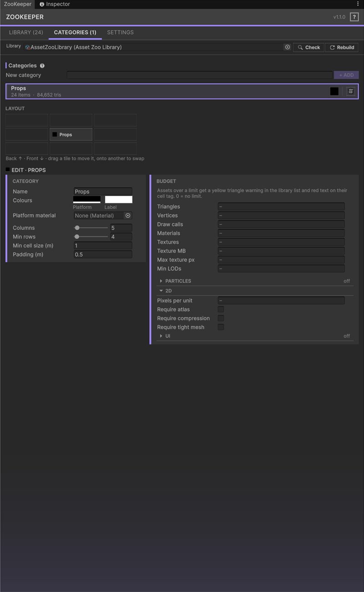Click the + ADD category button
Viewport: 364px width, 592px height.
coord(346,75)
